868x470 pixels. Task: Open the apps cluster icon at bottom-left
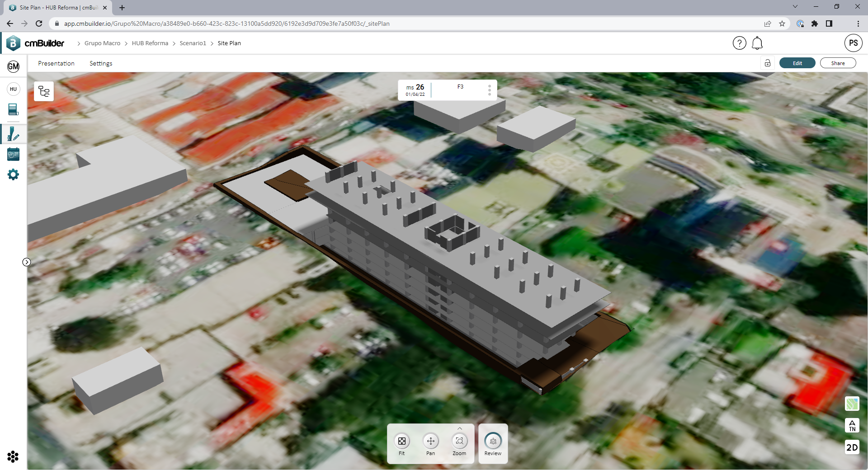(13, 457)
